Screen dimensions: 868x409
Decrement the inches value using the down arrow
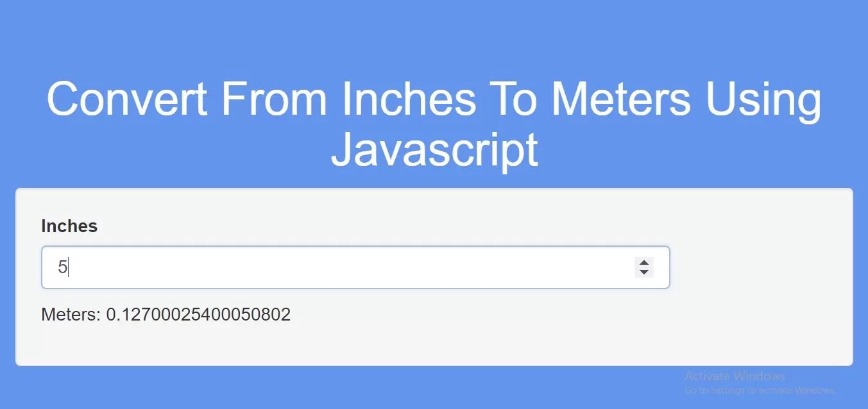point(643,272)
